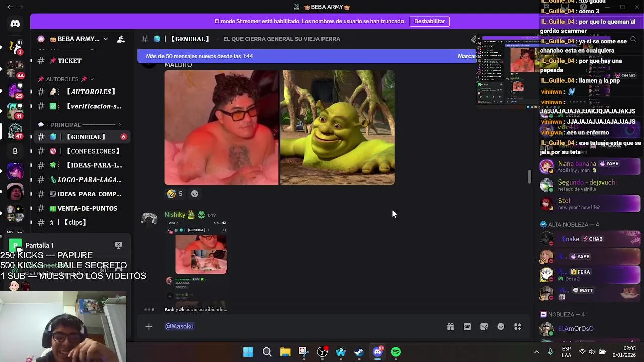Click plus attachment button in message bar
This screenshot has width=644, height=362.
149,327
